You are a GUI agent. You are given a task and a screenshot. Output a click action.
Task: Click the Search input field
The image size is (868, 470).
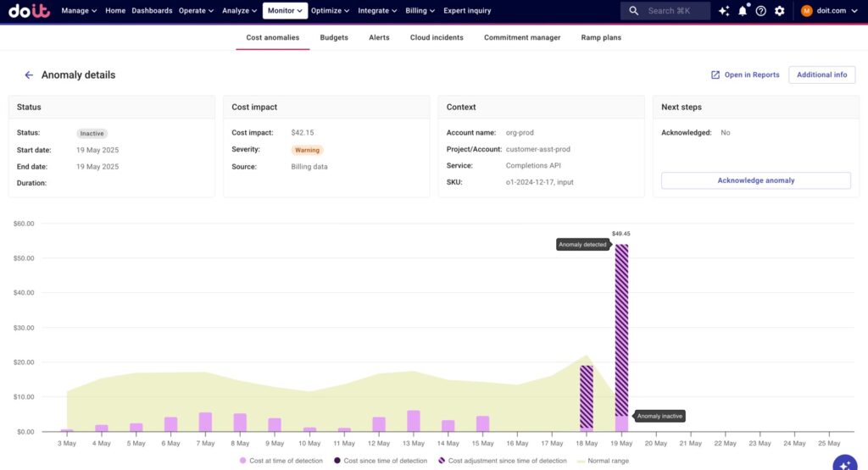pos(671,11)
